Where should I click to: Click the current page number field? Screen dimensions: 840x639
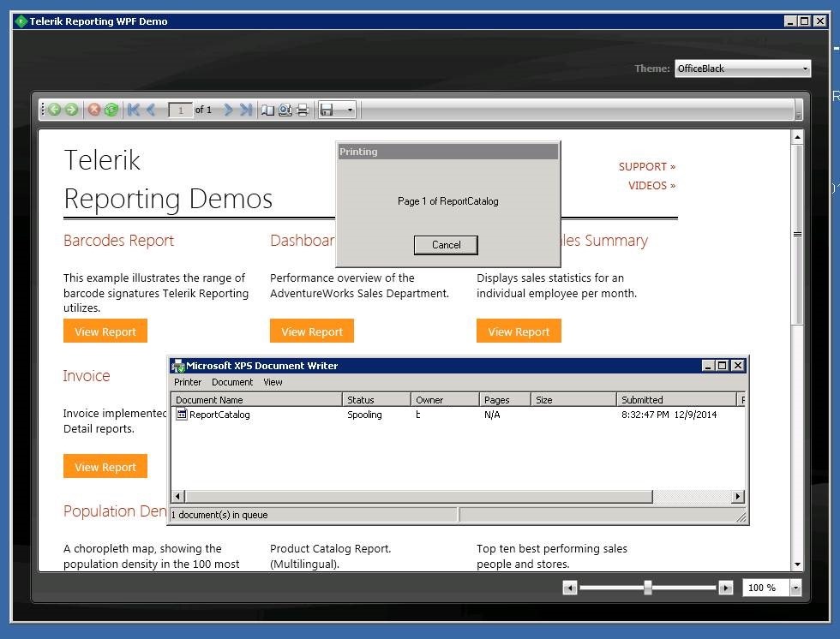point(181,110)
